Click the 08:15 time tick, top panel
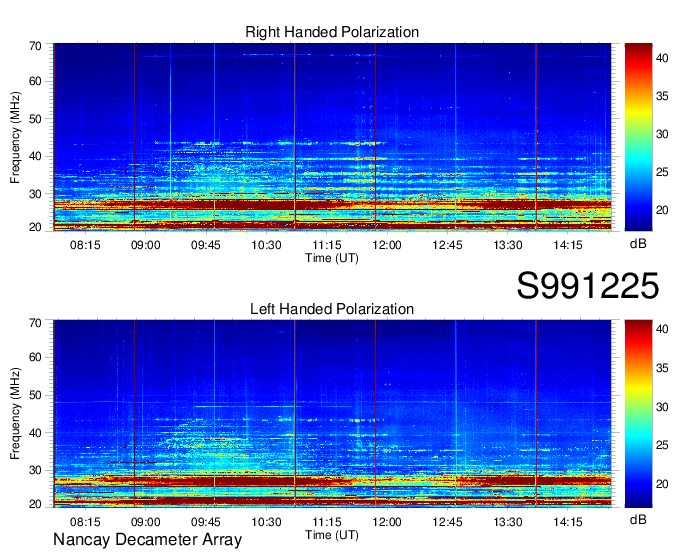This screenshot has height=552, width=680. (x=85, y=245)
